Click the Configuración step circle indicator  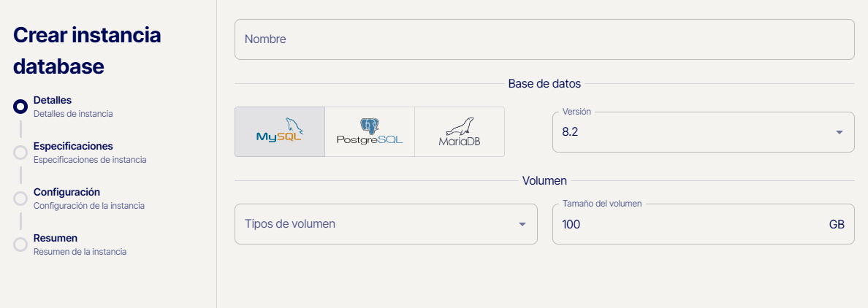pyautogui.click(x=20, y=199)
